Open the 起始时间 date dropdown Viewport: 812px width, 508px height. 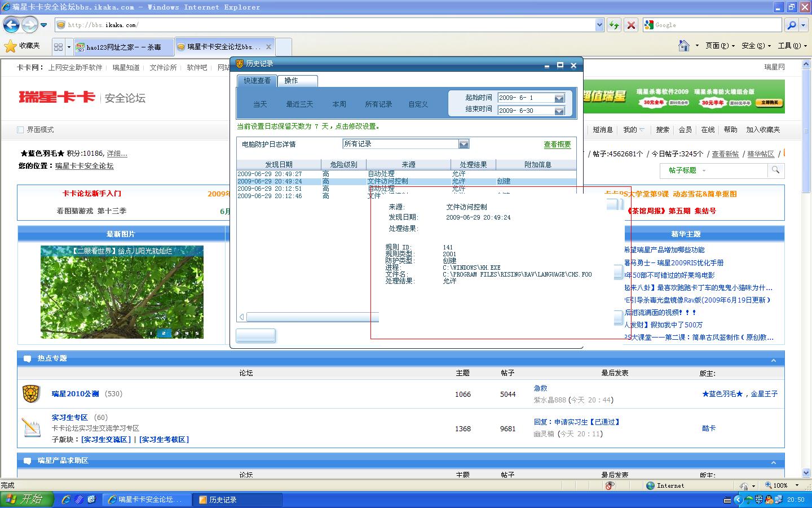tap(559, 98)
